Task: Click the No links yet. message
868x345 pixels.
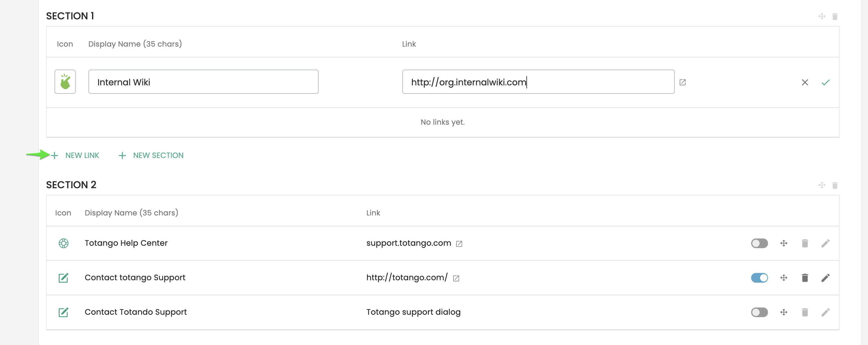Action: click(442, 122)
